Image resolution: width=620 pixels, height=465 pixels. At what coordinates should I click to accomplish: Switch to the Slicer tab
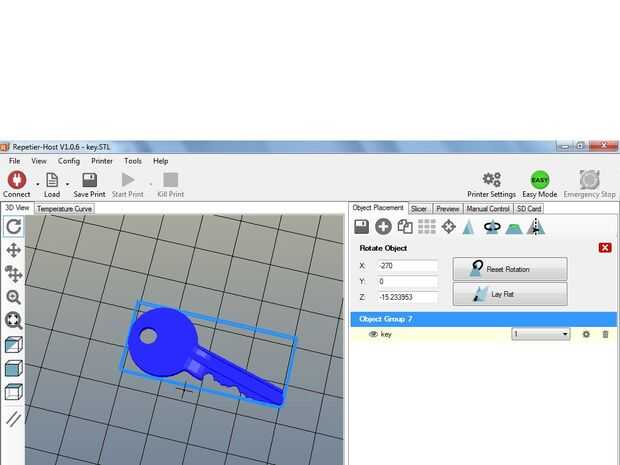click(x=419, y=209)
